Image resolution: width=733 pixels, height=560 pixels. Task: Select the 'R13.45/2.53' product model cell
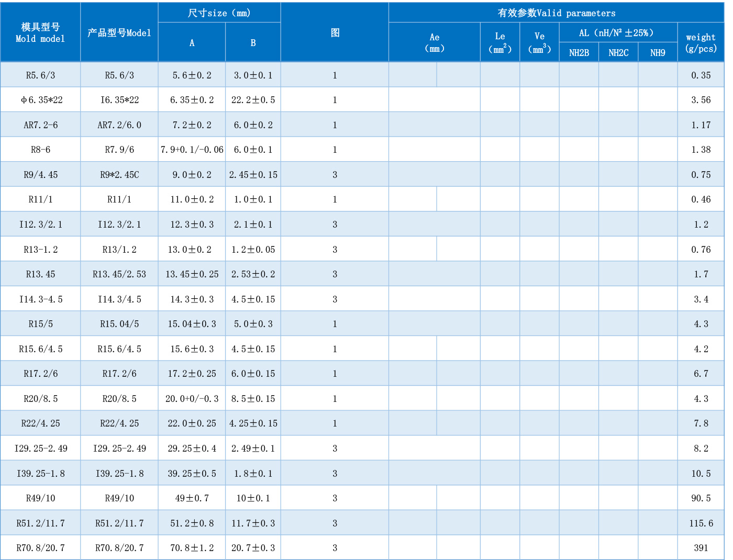[119, 274]
